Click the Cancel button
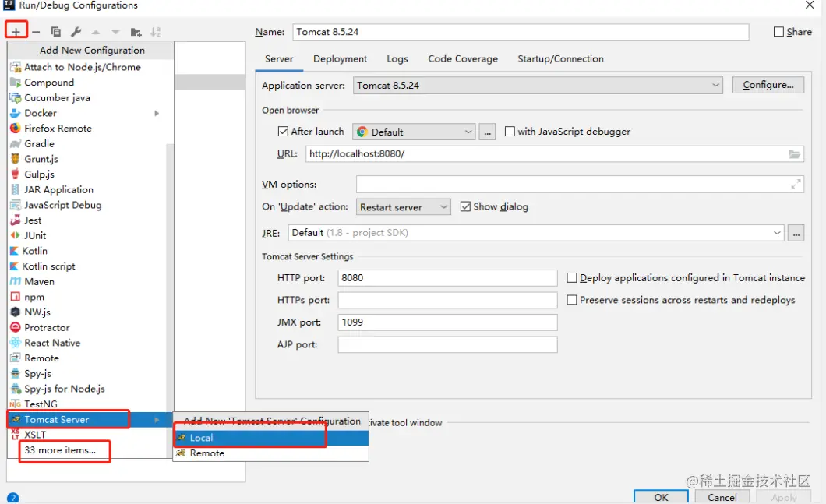Viewport: 826px width, 504px height. click(722, 497)
